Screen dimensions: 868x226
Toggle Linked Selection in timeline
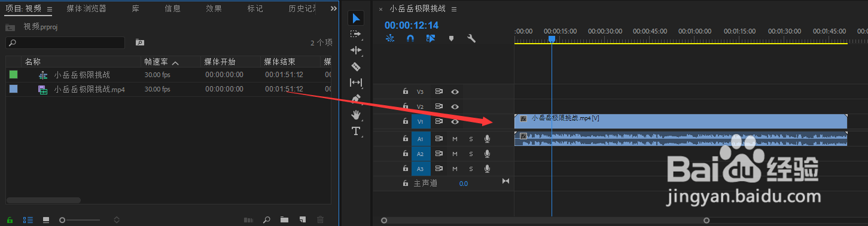tap(431, 38)
